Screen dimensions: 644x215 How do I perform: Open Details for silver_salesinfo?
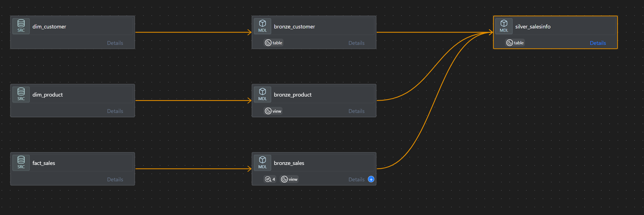(x=598, y=43)
